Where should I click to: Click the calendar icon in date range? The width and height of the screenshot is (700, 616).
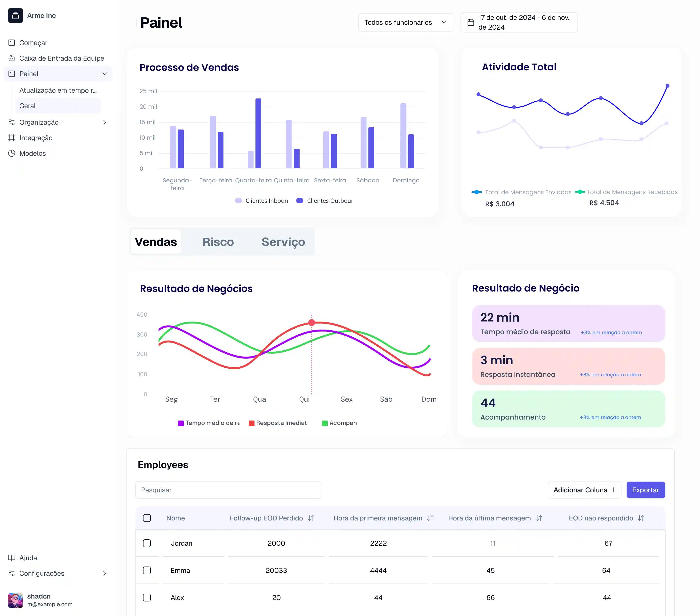(x=470, y=22)
